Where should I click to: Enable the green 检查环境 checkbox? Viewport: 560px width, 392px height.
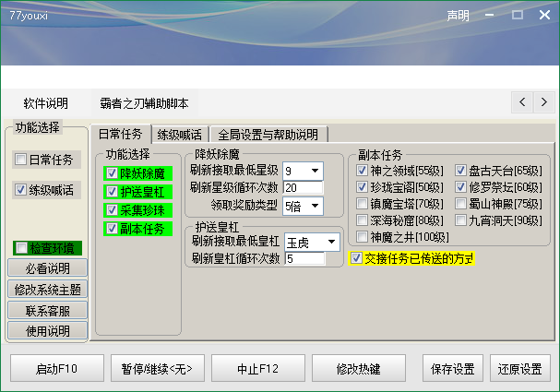point(21,248)
